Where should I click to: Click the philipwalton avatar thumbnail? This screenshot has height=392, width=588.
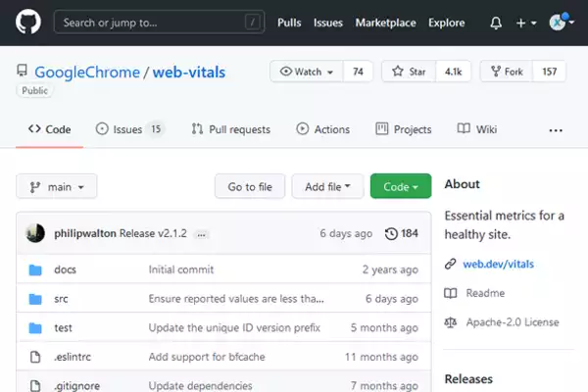coord(35,233)
